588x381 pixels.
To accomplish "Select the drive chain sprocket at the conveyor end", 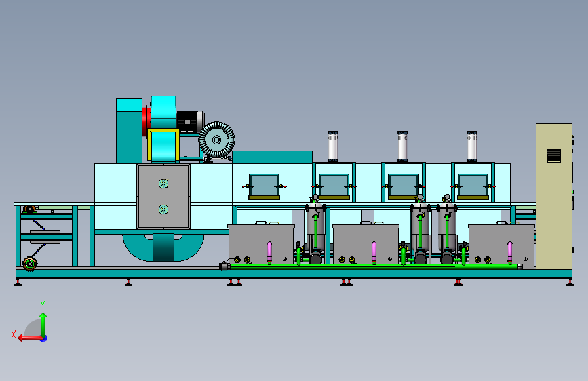I will (x=30, y=264).
